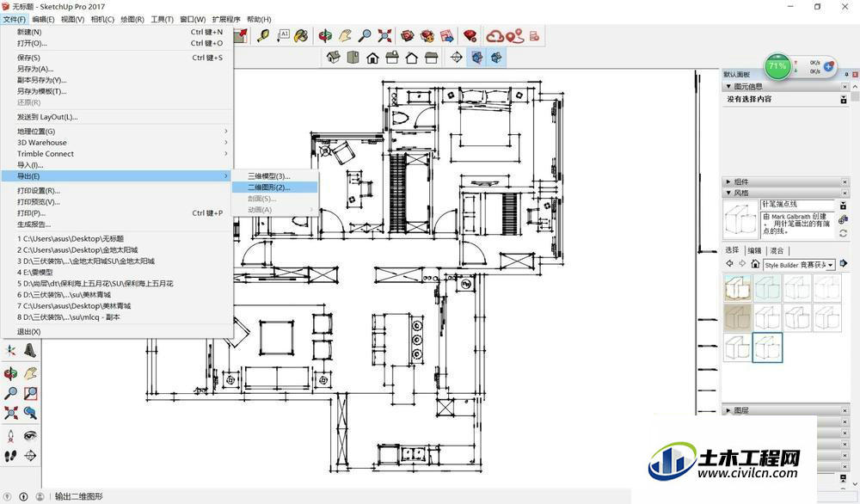Select the Dimension tool beside Axes tool
The image size is (860, 504).
coord(30,350)
